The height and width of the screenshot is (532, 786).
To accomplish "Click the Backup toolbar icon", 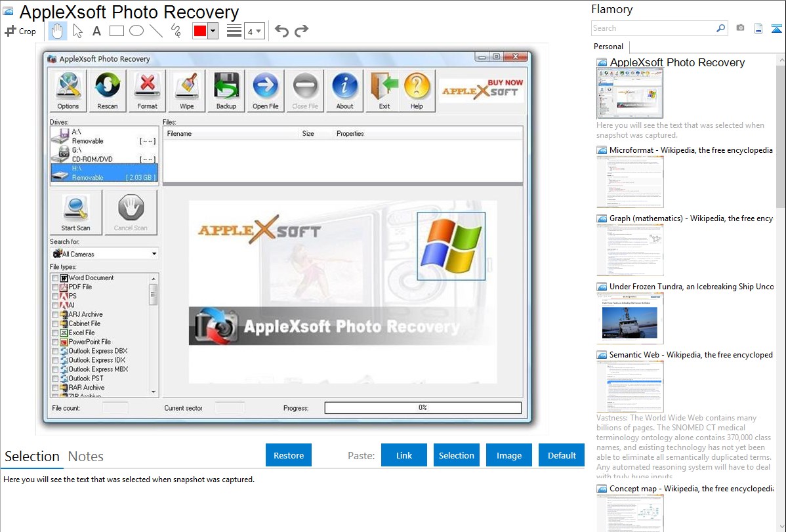I will point(226,91).
